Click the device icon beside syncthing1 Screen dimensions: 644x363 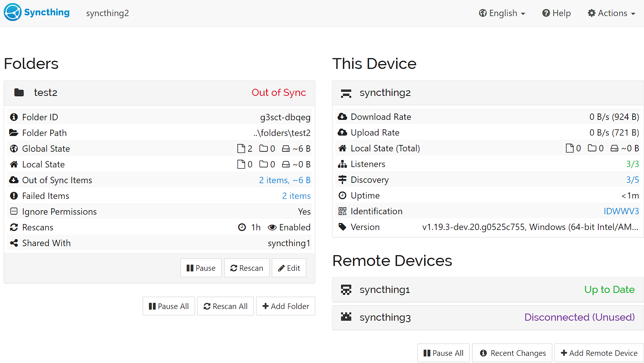click(x=346, y=290)
